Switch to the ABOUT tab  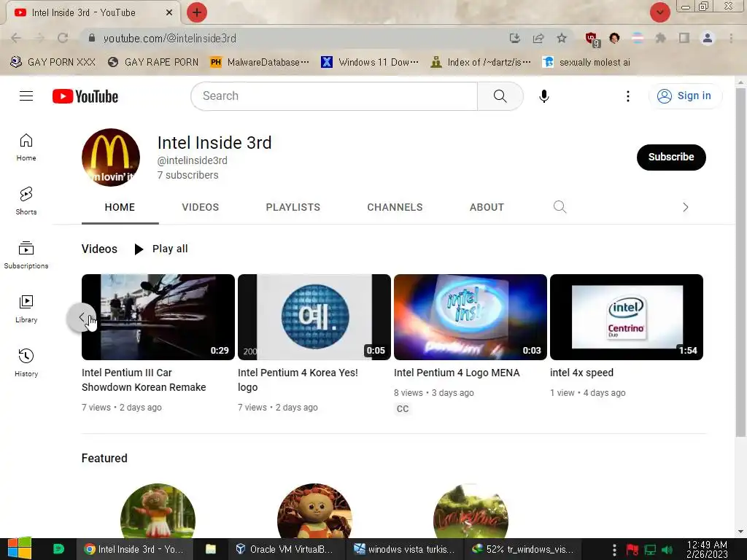487,207
